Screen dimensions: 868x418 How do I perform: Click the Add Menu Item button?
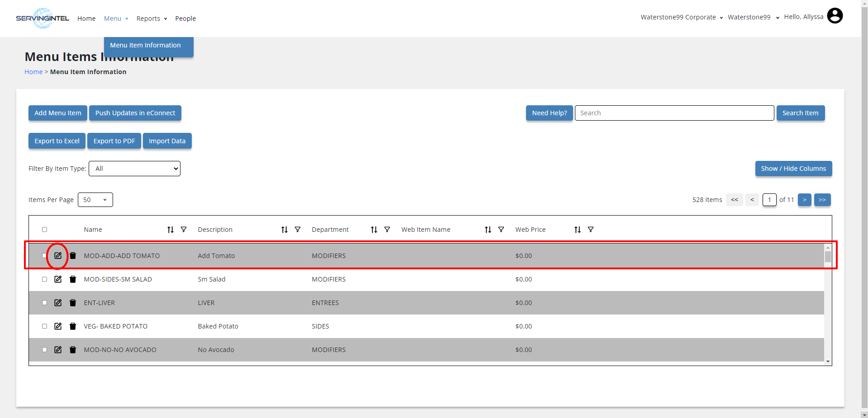pos(58,113)
